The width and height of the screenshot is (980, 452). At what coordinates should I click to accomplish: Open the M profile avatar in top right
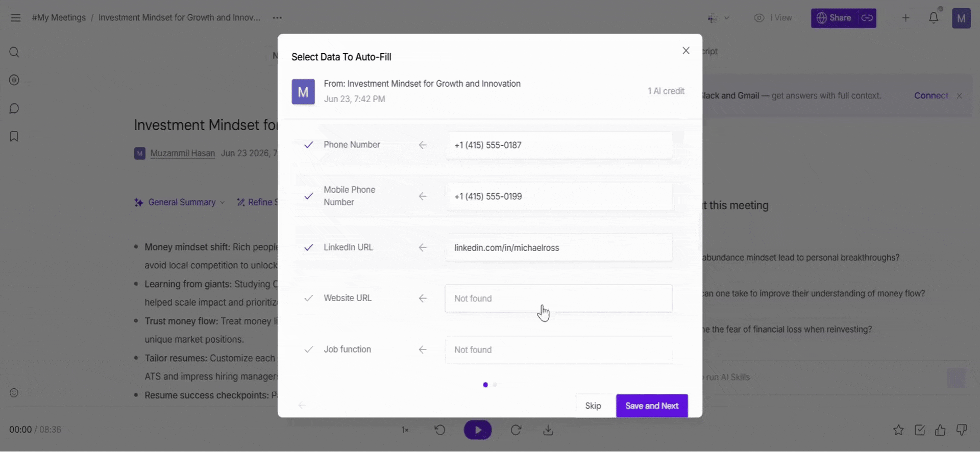tap(961, 18)
